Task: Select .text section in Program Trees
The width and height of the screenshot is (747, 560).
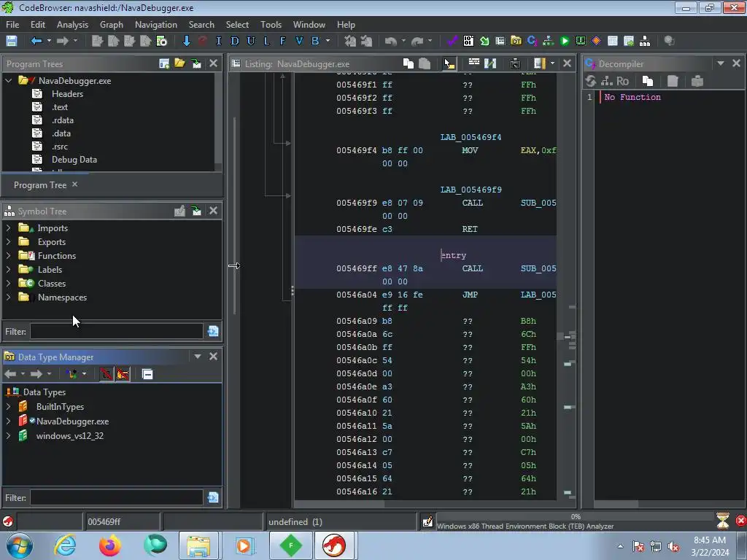Action: [x=60, y=107]
